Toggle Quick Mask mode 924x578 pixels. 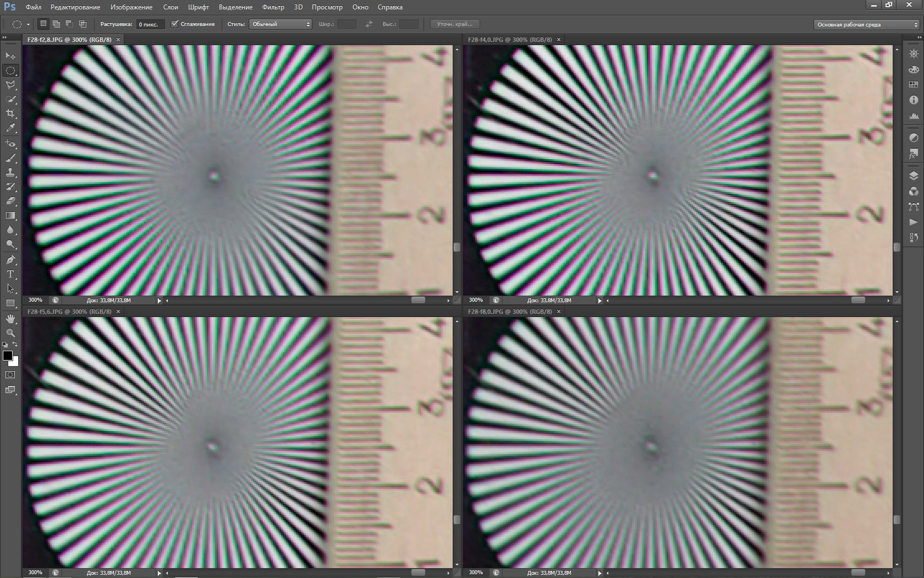pyautogui.click(x=10, y=375)
